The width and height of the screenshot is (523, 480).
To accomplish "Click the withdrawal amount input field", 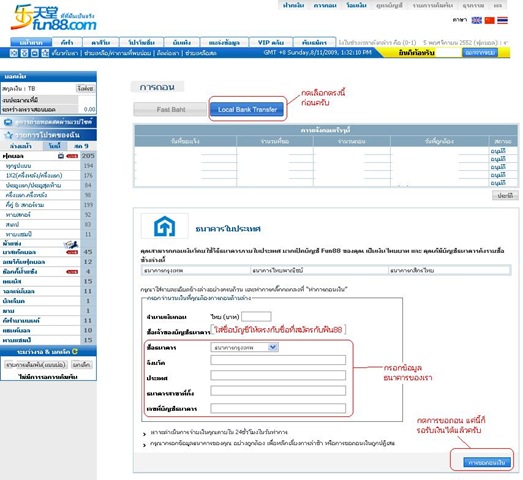I will 256,316.
